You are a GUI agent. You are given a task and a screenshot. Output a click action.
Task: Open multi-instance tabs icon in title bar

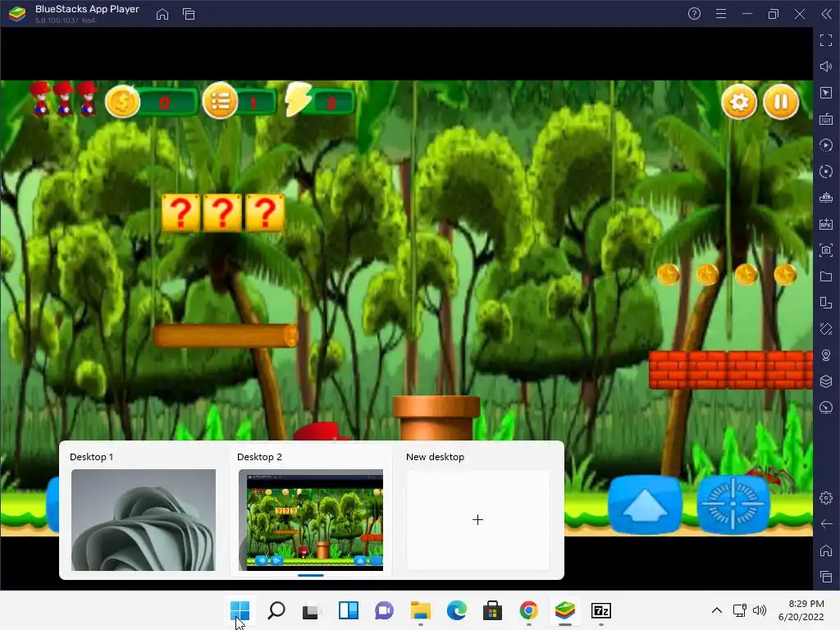189,14
